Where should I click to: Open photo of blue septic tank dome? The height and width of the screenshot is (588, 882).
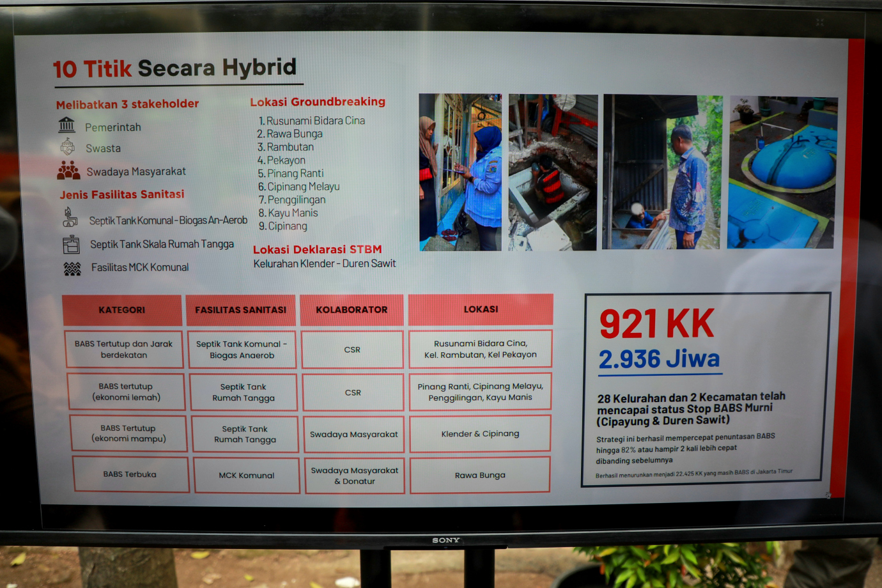[x=782, y=173]
